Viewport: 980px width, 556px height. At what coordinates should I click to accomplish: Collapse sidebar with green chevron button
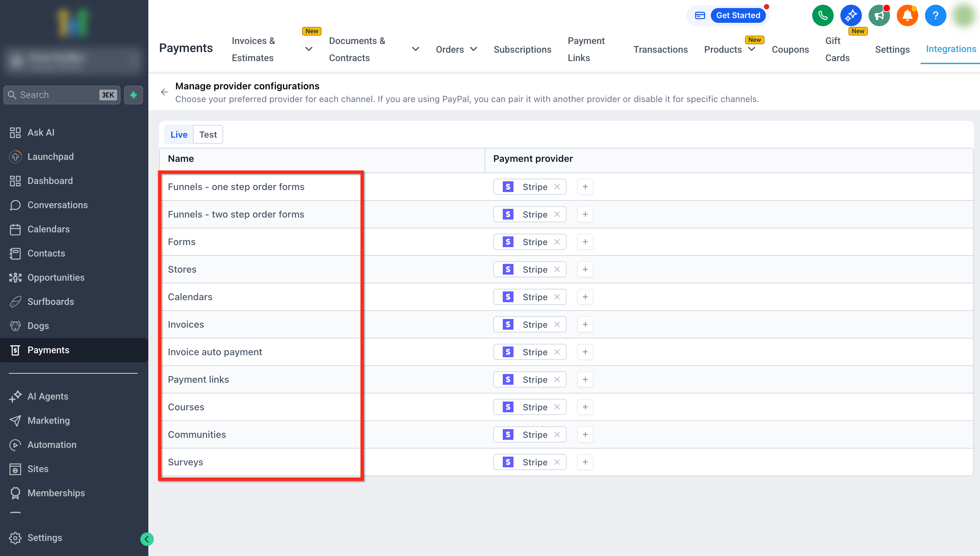pyautogui.click(x=147, y=539)
